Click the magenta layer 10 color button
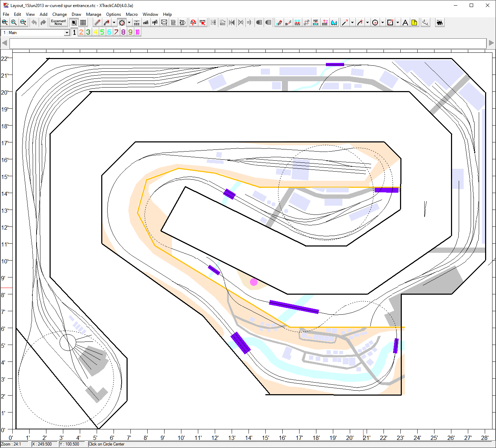This screenshot has width=496, height=448. [137, 32]
